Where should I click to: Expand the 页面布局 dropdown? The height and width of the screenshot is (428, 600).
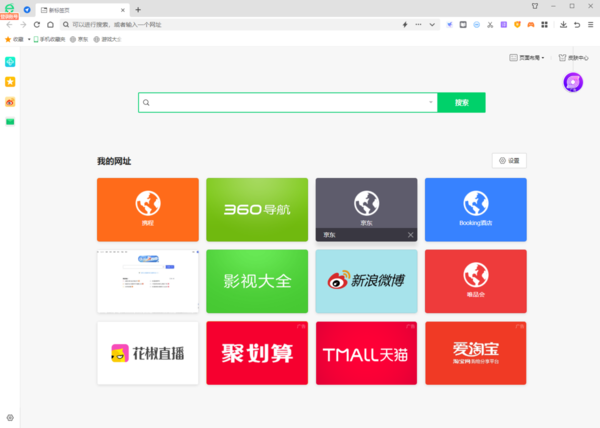(x=527, y=58)
